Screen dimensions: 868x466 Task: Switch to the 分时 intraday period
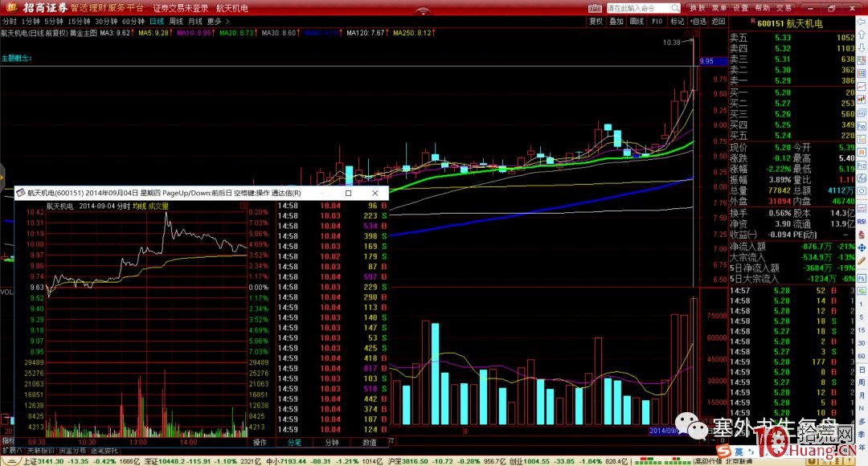coord(10,22)
